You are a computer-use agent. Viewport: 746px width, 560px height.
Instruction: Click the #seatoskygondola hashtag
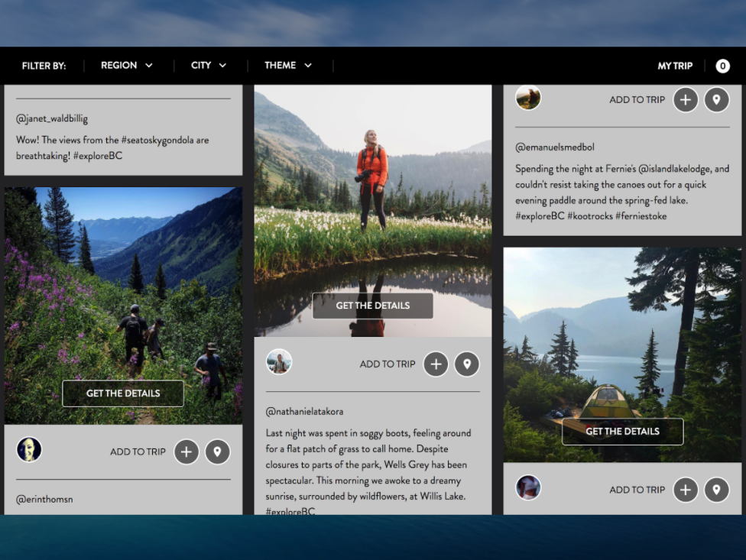157,141
